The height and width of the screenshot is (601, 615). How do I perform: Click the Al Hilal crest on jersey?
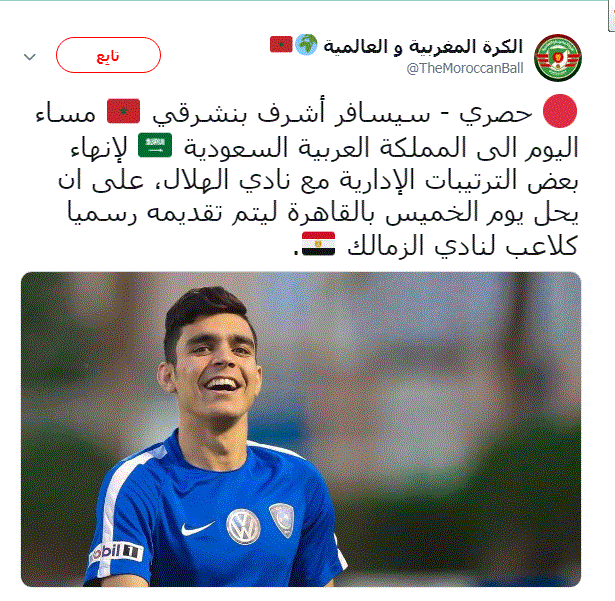click(x=282, y=519)
